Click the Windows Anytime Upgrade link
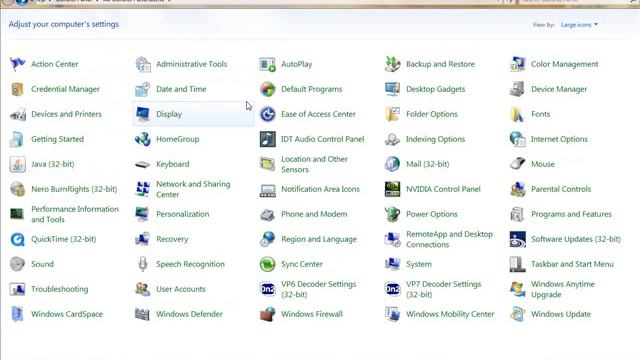Image resolution: width=640 pixels, height=360 pixels. point(562,289)
